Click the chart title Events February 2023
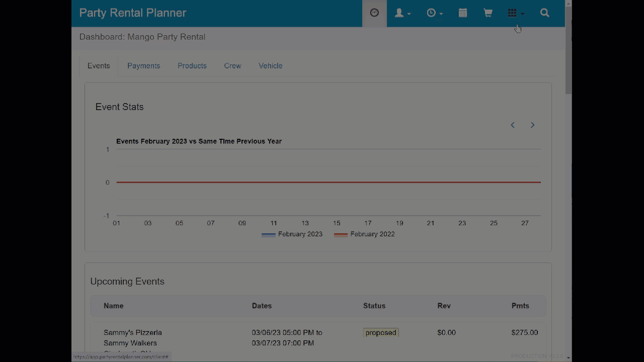The width and height of the screenshot is (644, 362). [199, 141]
